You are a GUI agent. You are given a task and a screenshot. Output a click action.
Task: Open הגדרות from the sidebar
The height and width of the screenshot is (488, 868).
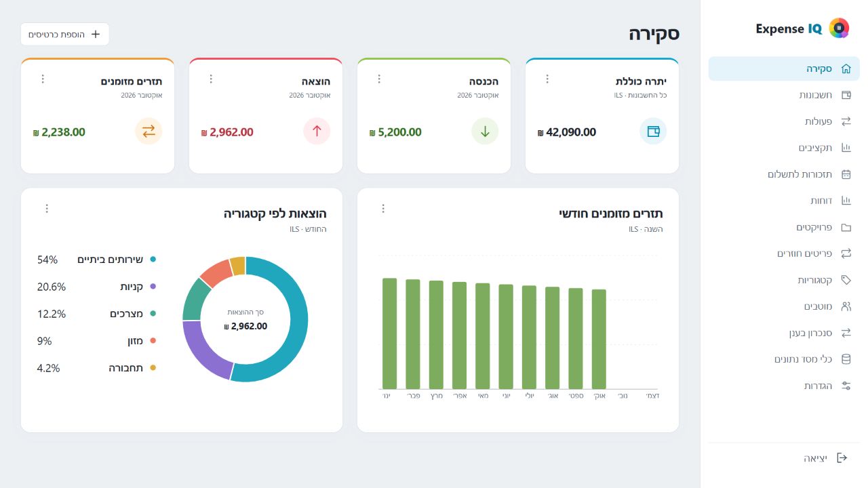784,386
